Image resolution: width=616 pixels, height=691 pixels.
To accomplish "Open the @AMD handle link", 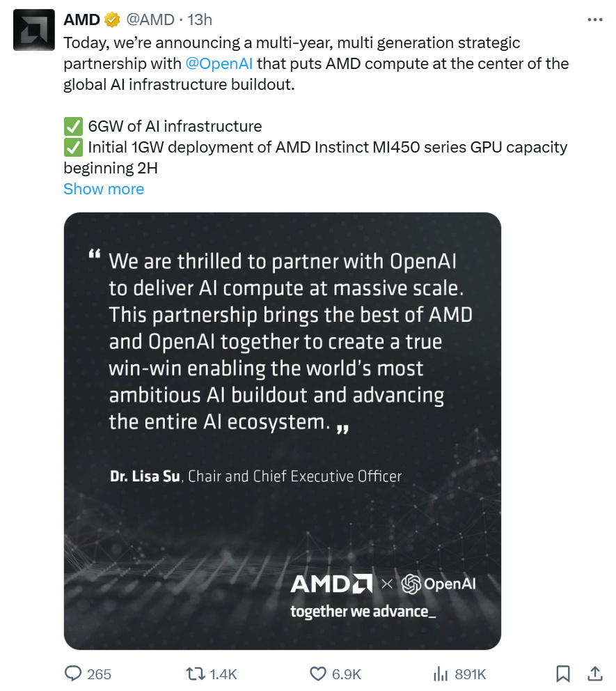I will 151,21.
